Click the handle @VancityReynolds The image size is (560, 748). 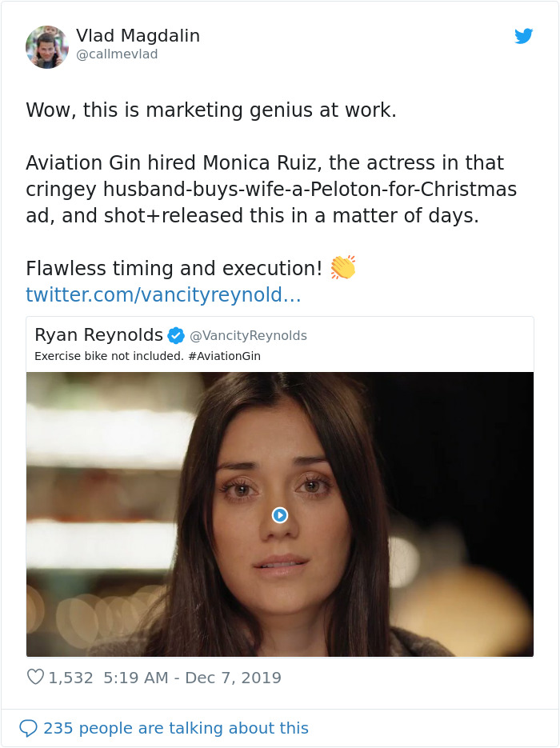pyautogui.click(x=249, y=335)
